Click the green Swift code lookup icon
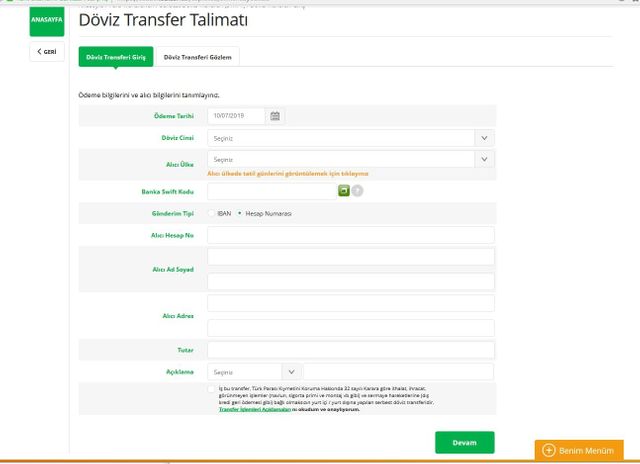Viewport: 640px width, 464px height. [344, 191]
